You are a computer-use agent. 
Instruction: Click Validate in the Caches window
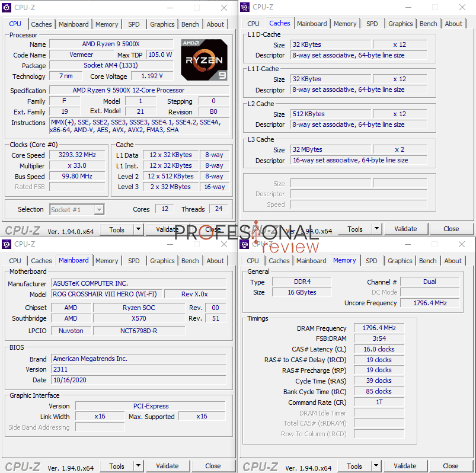(x=405, y=229)
